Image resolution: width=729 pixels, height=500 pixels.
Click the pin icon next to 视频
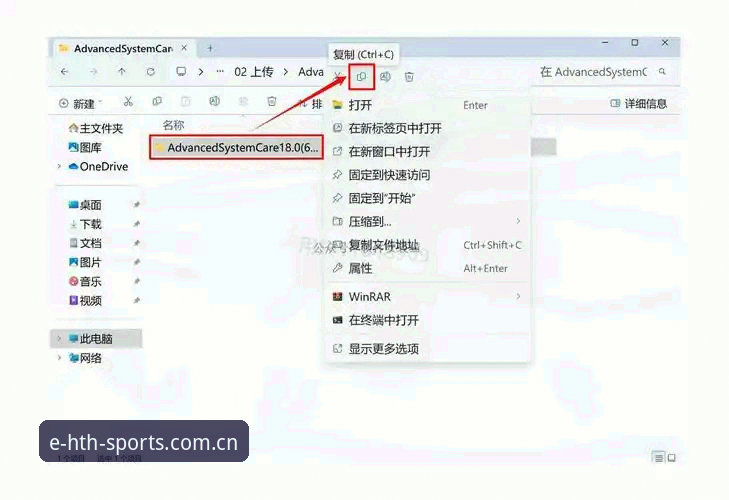coord(136,300)
